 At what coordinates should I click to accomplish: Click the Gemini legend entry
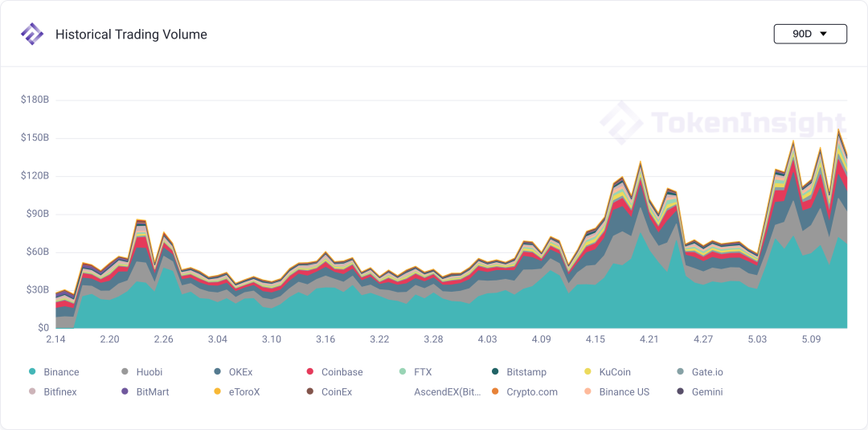(x=700, y=391)
